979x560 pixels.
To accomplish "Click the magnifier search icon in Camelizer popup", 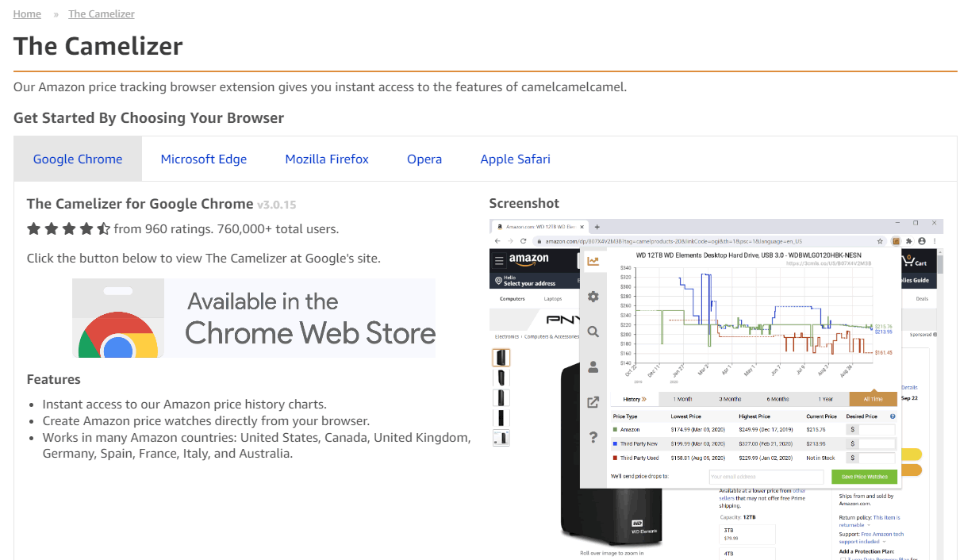I will click(593, 332).
